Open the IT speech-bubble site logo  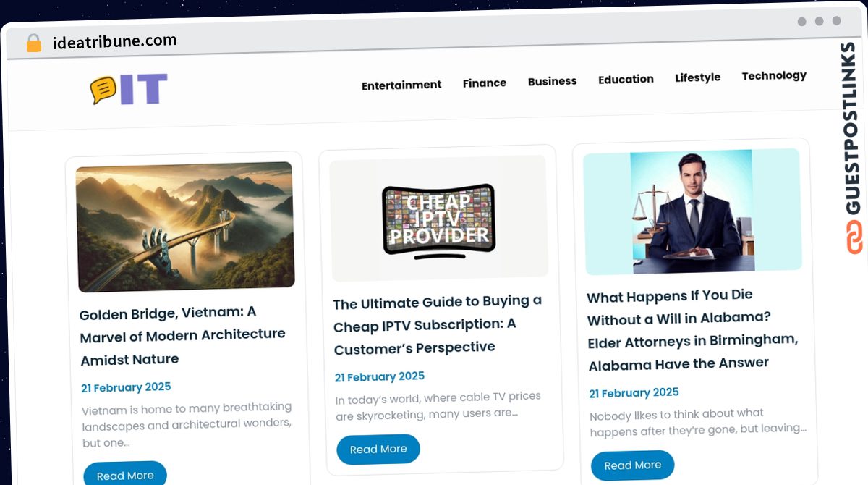coord(129,90)
